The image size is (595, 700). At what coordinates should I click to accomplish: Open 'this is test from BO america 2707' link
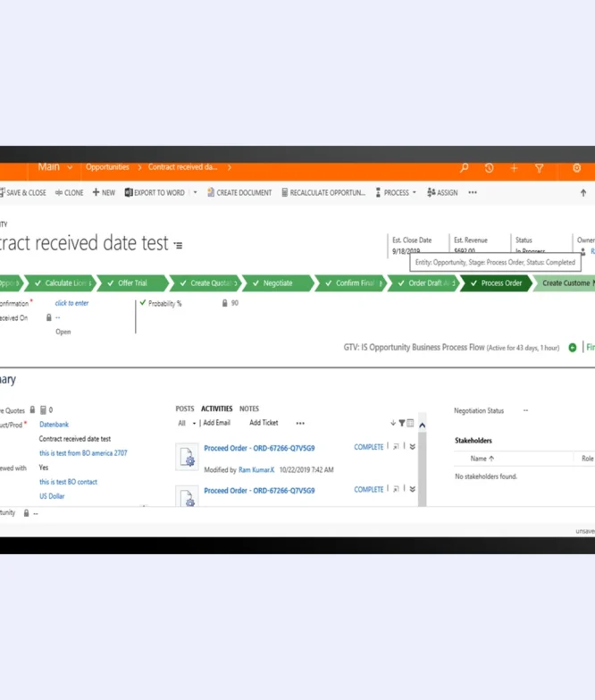[83, 453]
